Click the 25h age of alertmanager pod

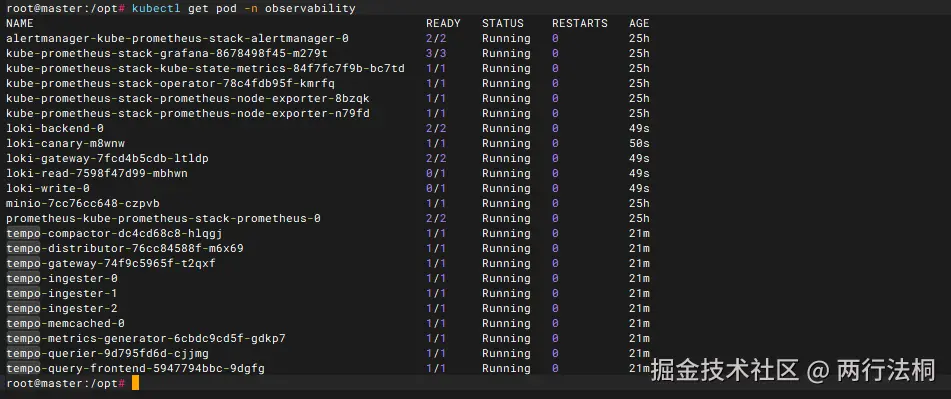coord(639,38)
